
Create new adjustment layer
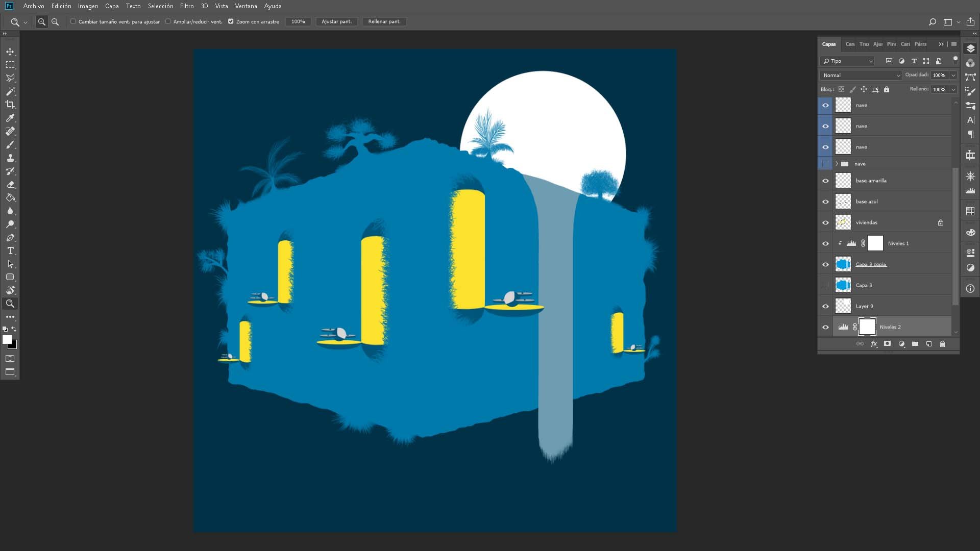pos(902,344)
